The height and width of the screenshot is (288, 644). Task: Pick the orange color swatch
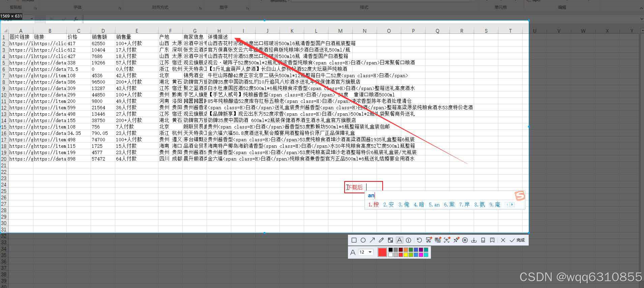[x=406, y=250]
